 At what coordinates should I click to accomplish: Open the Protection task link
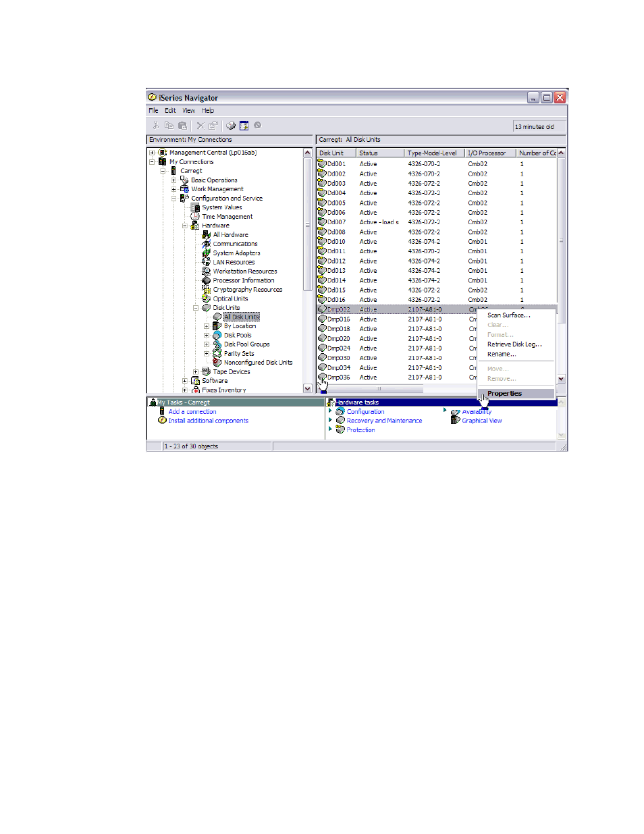coord(360,430)
